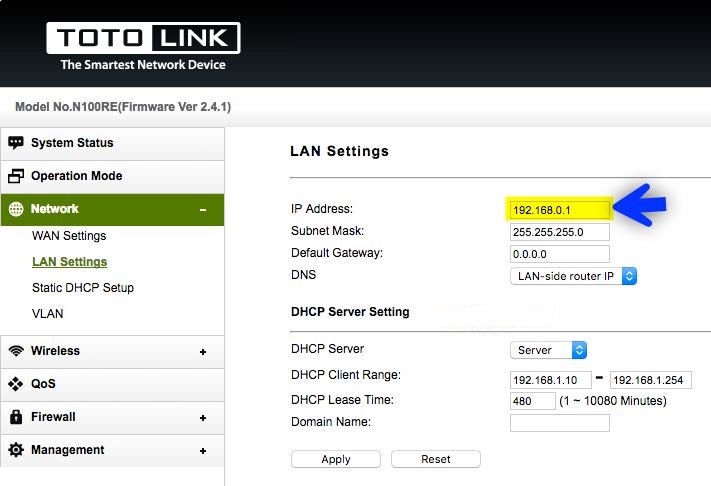Open WAN Settings page
Image resolution: width=711 pixels, height=486 pixels.
pyautogui.click(x=69, y=236)
